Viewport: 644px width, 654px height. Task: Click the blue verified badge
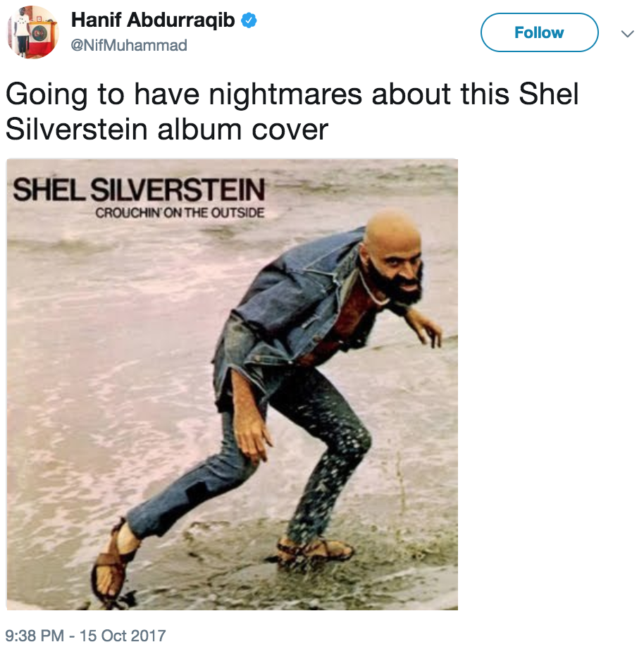[x=249, y=20]
